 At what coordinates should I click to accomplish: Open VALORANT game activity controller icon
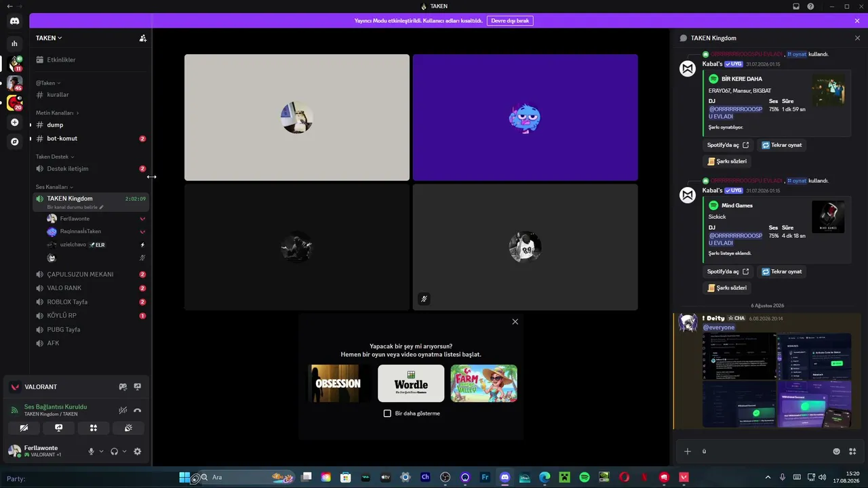click(123, 387)
